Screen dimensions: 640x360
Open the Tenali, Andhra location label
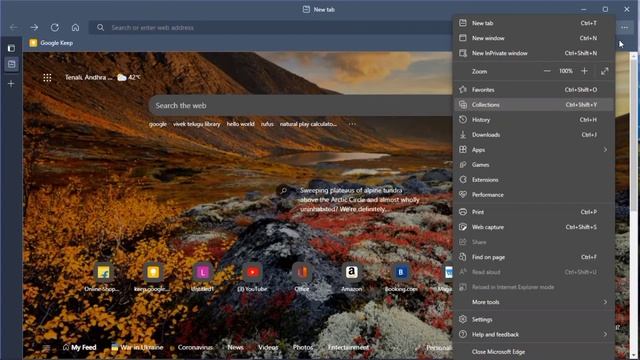pyautogui.click(x=88, y=77)
